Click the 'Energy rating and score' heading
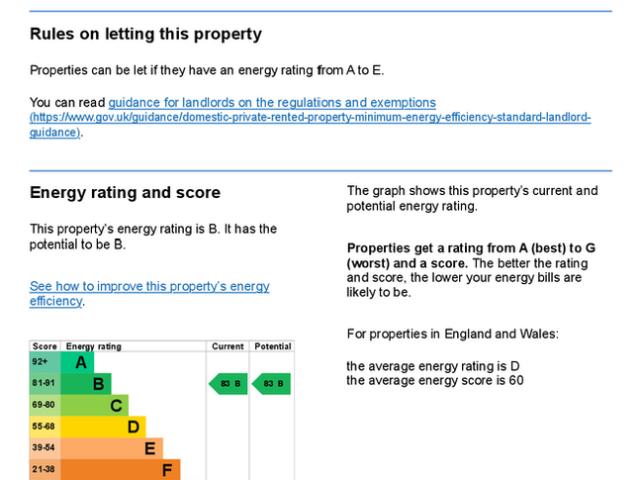Viewport: 640px width, 480px height. (x=125, y=192)
